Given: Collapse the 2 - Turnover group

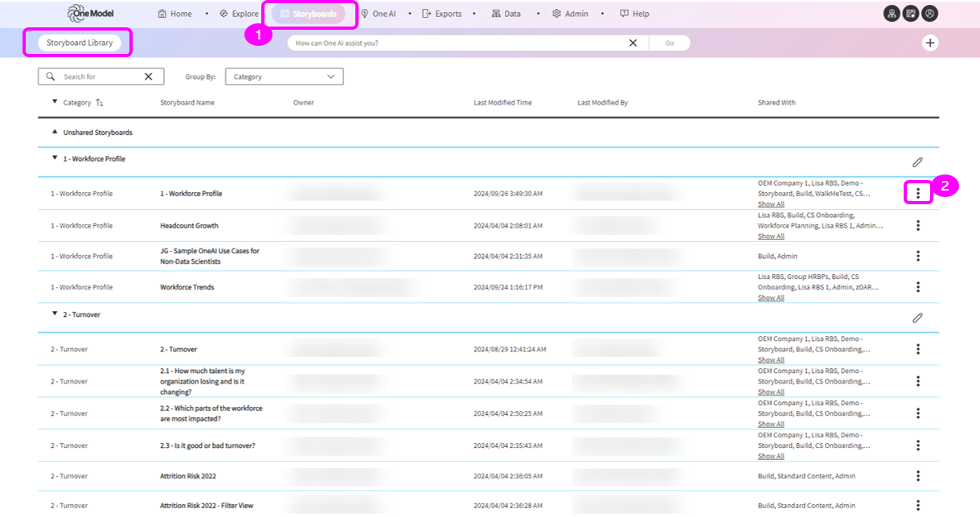Looking at the screenshot, I should pos(55,314).
